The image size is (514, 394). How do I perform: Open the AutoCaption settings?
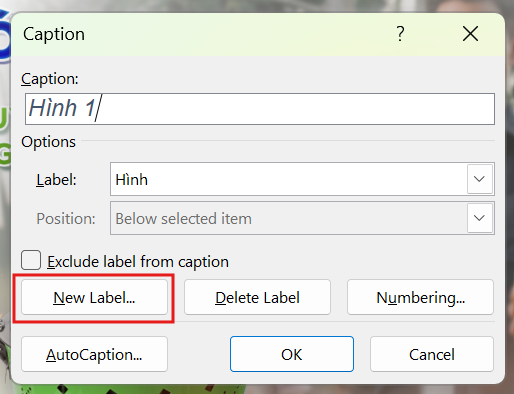pos(94,354)
